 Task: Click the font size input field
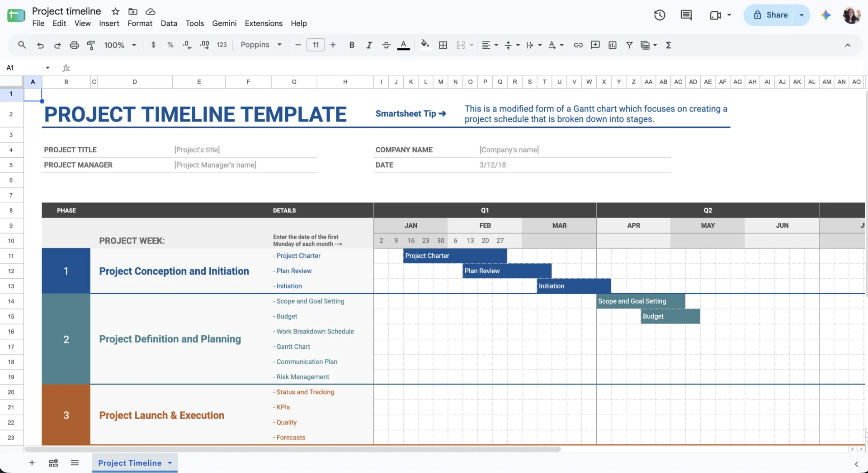click(x=316, y=45)
